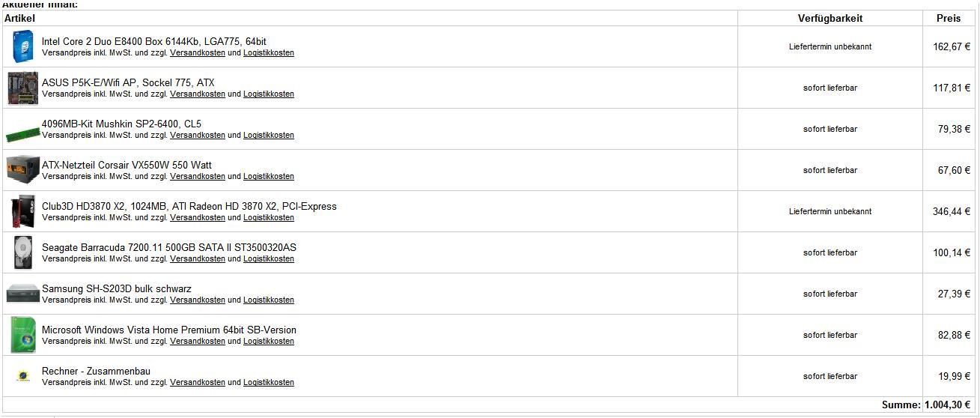Open Logistikkosten link under ASUS P5K-E

coord(269,94)
